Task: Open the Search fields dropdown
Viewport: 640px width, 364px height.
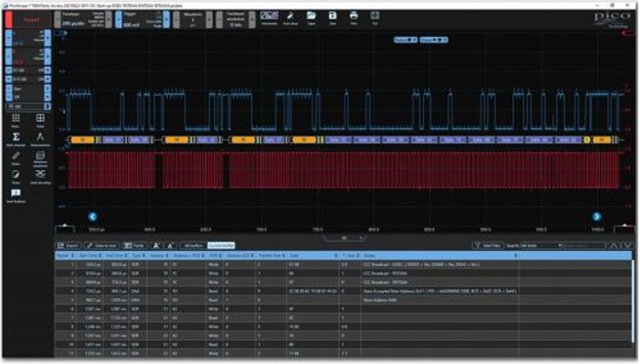Action: [x=541, y=245]
